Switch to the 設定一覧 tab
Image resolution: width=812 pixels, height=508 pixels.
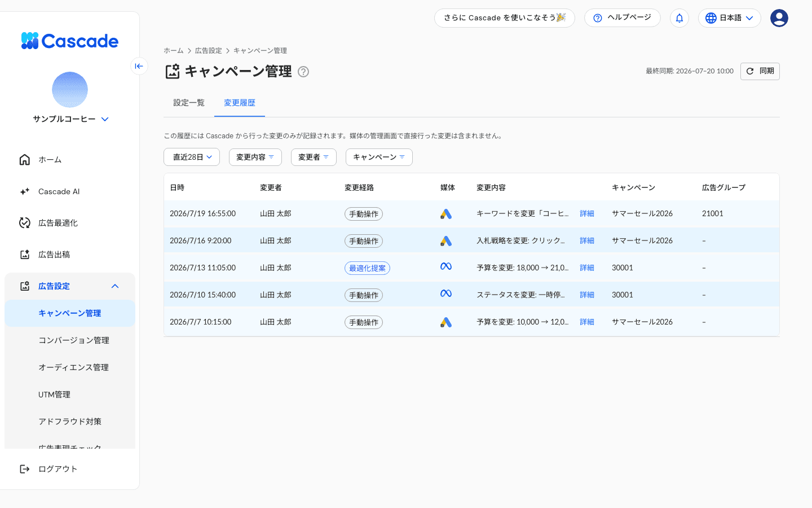coord(189,103)
